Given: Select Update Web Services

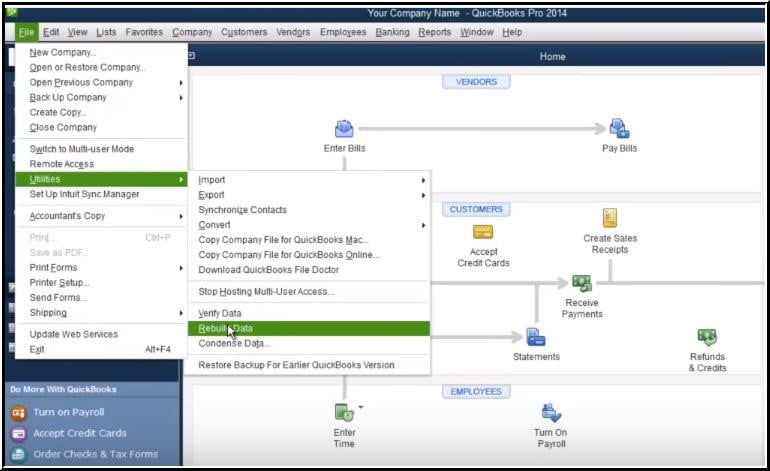Looking at the screenshot, I should (x=101, y=334).
